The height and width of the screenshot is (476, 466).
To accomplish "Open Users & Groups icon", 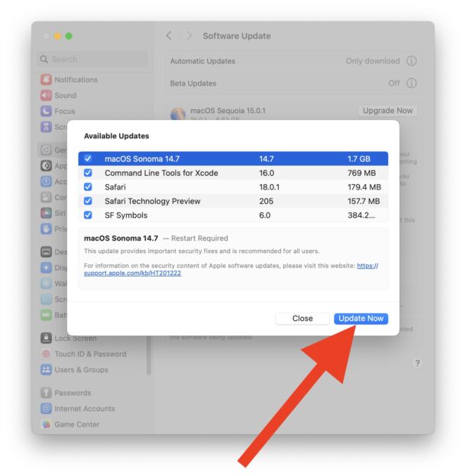I will pyautogui.click(x=46, y=370).
